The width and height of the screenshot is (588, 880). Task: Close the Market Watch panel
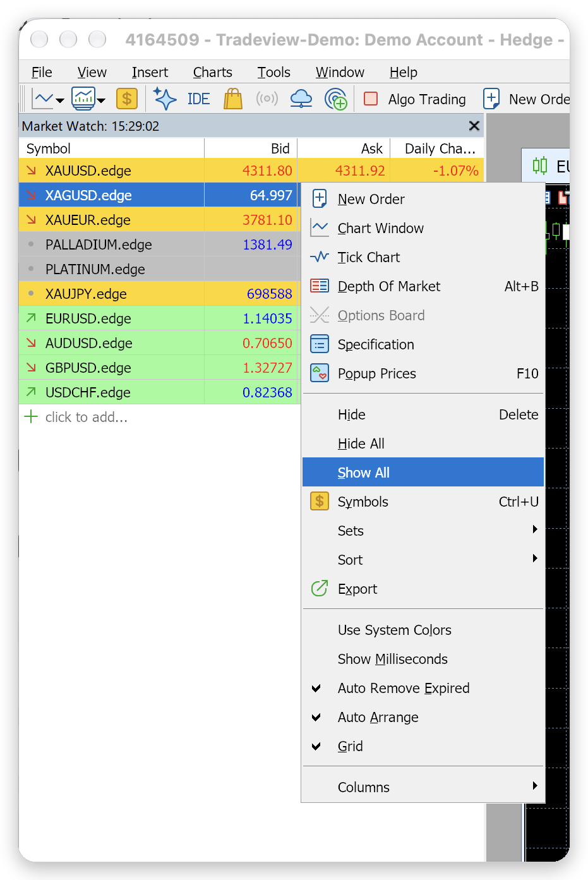[x=474, y=126]
